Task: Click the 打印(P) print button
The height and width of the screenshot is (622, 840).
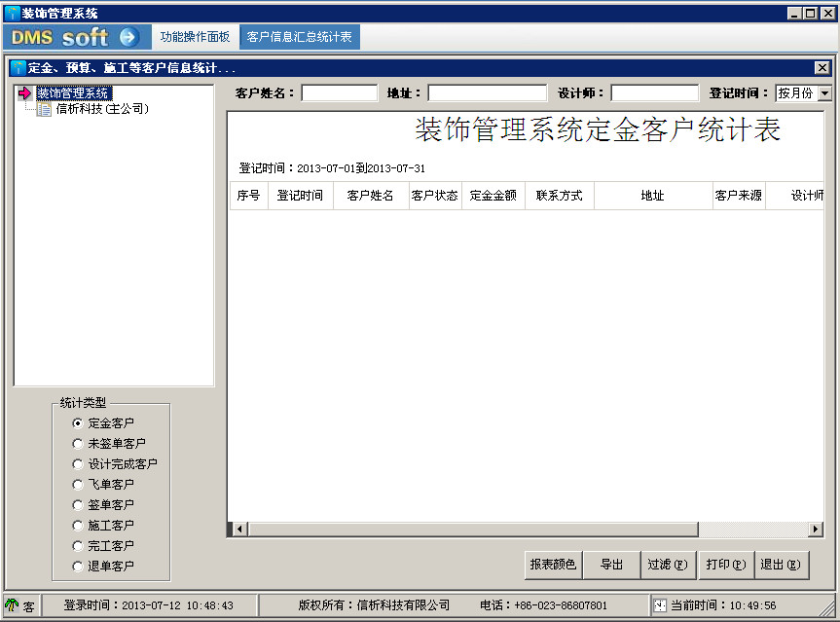Action: [726, 565]
